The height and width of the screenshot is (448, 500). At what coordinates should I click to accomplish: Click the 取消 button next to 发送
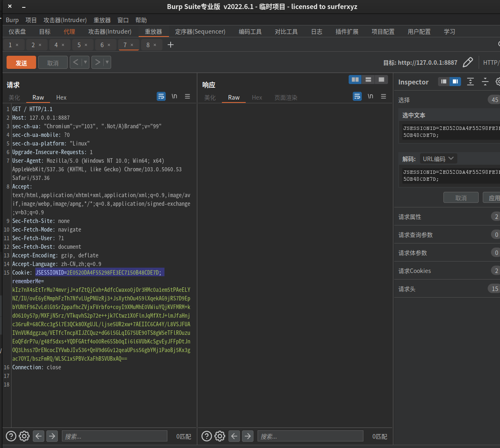53,63
